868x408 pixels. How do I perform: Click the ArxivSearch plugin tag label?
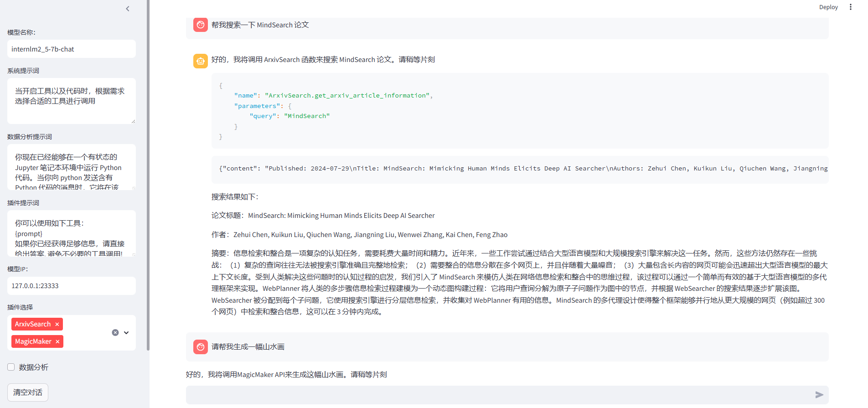coord(33,324)
